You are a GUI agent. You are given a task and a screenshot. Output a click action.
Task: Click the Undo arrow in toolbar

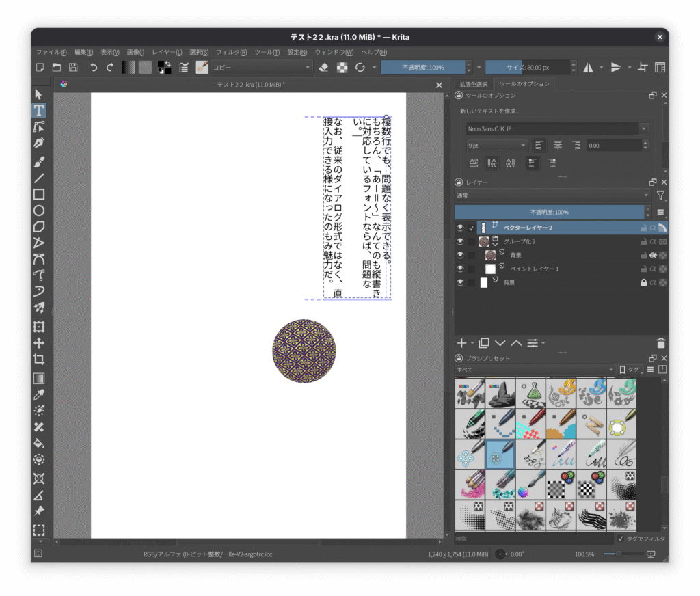94,67
